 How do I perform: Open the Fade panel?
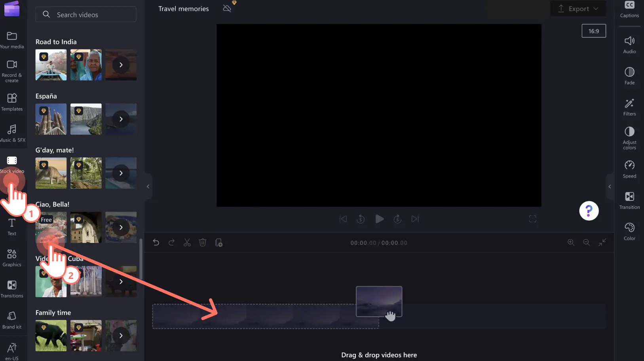tap(629, 76)
